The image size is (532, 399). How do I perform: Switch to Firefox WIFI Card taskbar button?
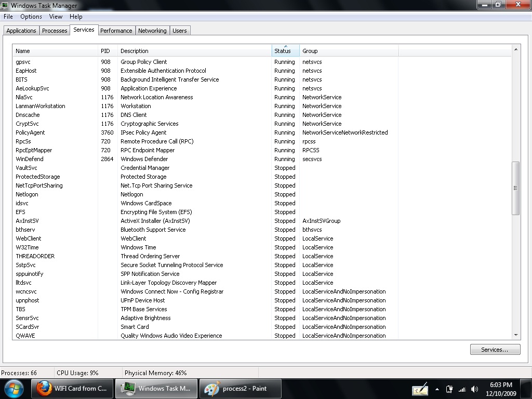pyautogui.click(x=72, y=389)
